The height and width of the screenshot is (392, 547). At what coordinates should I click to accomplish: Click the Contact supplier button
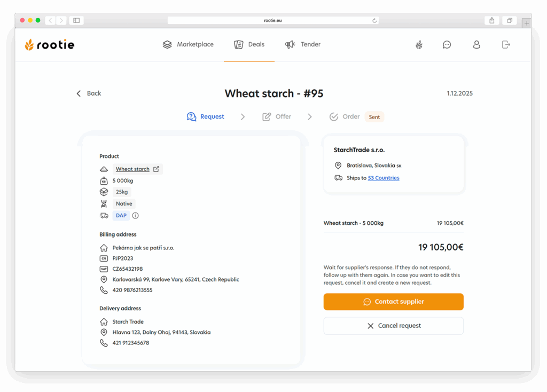393,302
